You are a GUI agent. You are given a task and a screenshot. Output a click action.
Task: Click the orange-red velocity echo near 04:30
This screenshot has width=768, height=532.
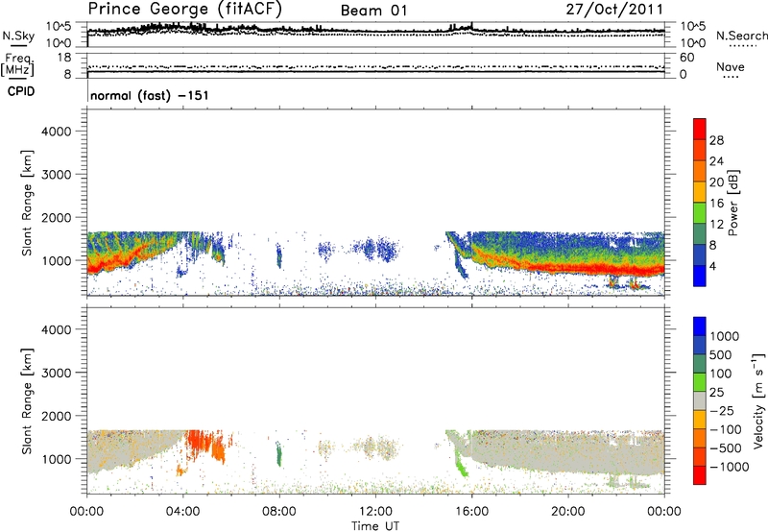[x=199, y=444]
